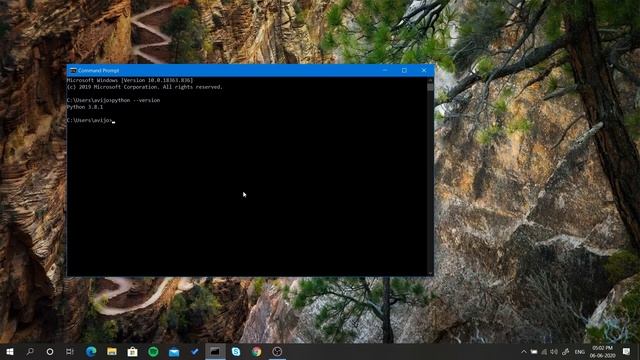The width and height of the screenshot is (640, 360).
Task: Check the battery status tray icon
Action: tap(534, 351)
